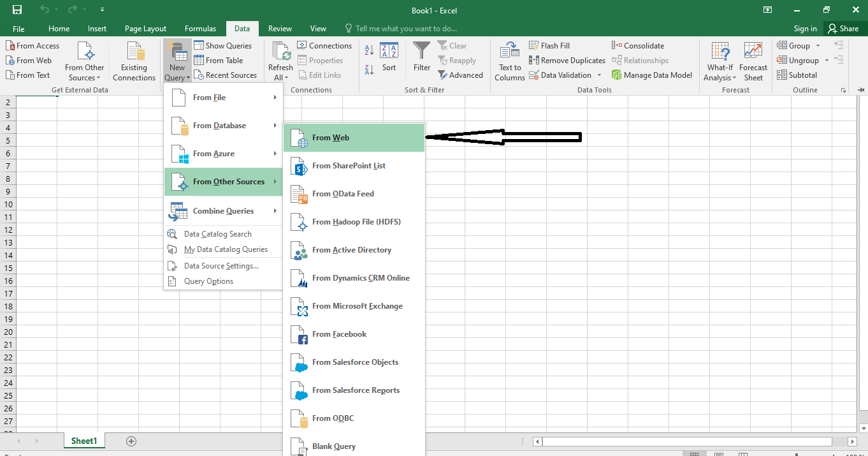868x456 pixels.
Task: Launch Remove Duplicates
Action: coord(567,60)
